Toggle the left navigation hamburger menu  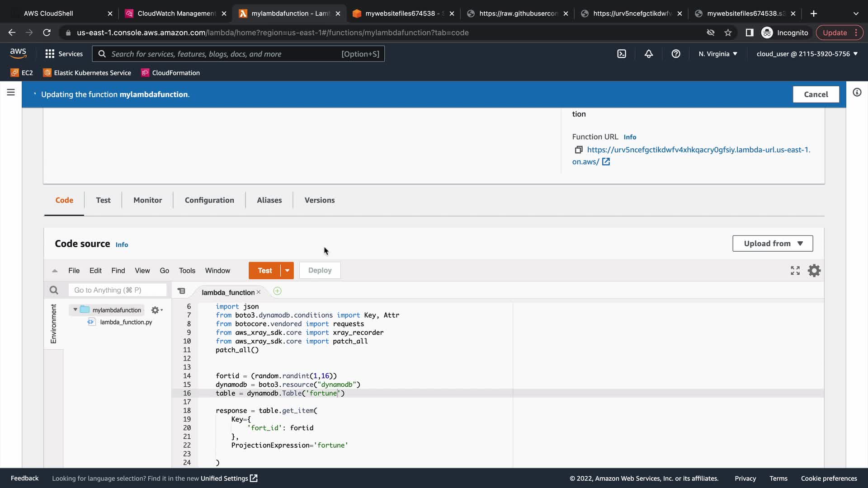click(x=11, y=93)
